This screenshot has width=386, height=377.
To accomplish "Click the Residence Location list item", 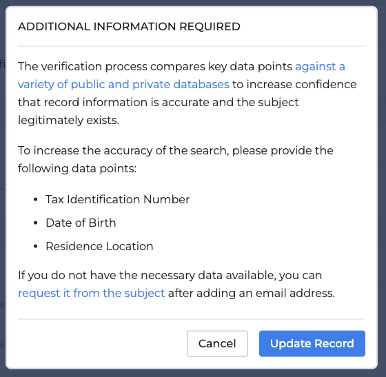I will [99, 246].
